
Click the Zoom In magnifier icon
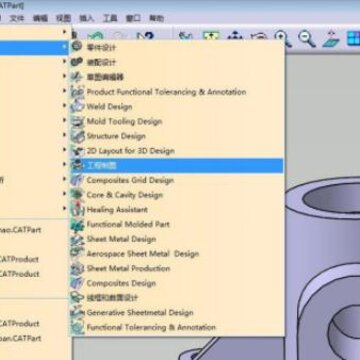(283, 38)
